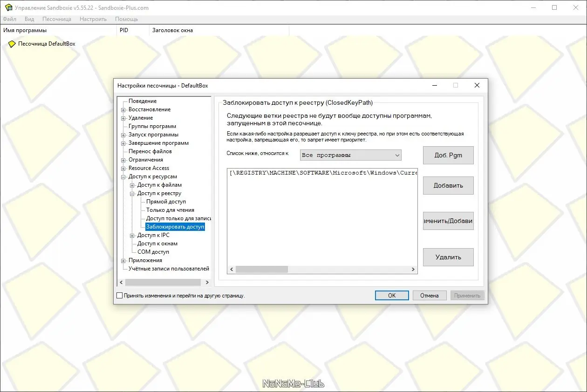The height and width of the screenshot is (392, 587).
Task: Click the Удалить button
Action: 448,257
